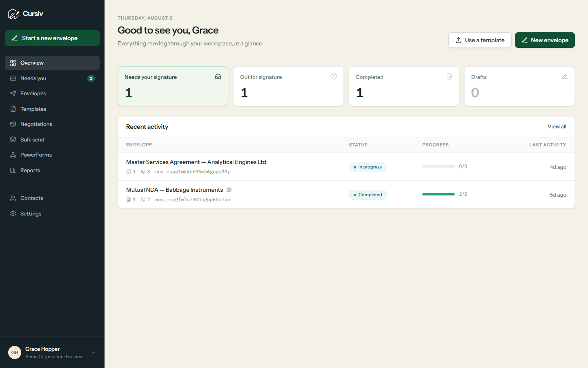The height and width of the screenshot is (368, 588).
Task: Click the Needs you badge count
Action: (x=91, y=79)
